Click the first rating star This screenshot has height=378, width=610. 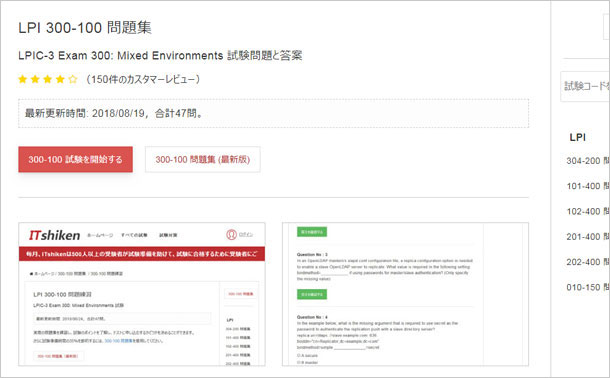pos(23,79)
